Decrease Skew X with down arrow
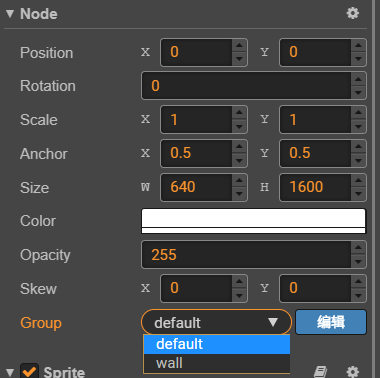380x378 pixels. click(x=239, y=295)
